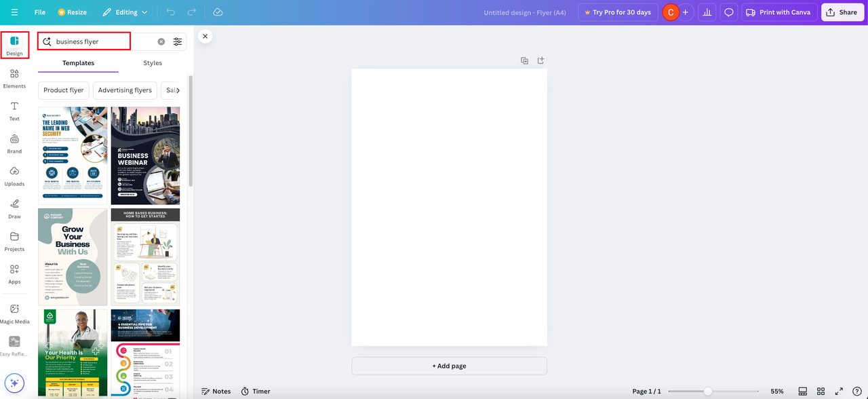
Task: Open grid view of pages
Action: [821, 392]
